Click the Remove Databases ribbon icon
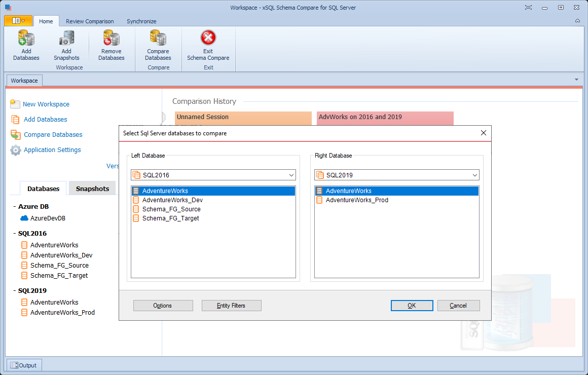This screenshot has width=588, height=375. point(111,39)
